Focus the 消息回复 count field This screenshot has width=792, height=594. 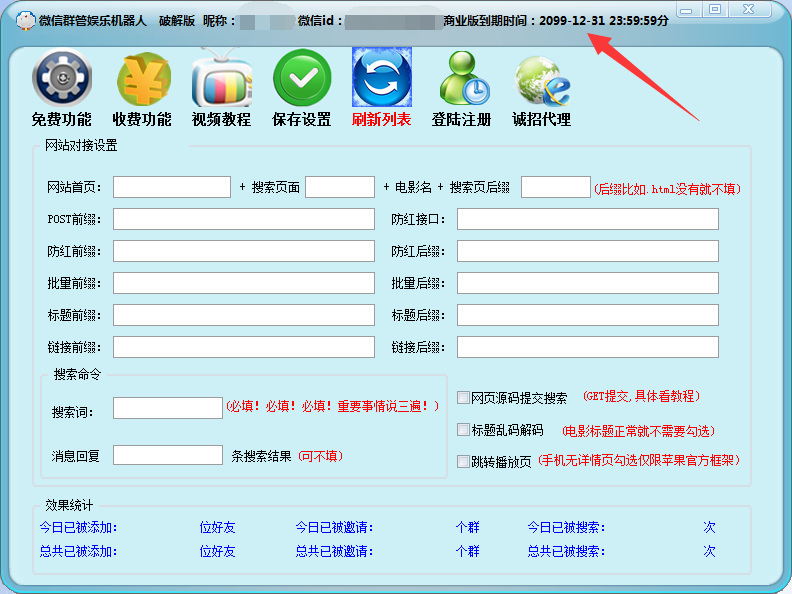[168, 455]
